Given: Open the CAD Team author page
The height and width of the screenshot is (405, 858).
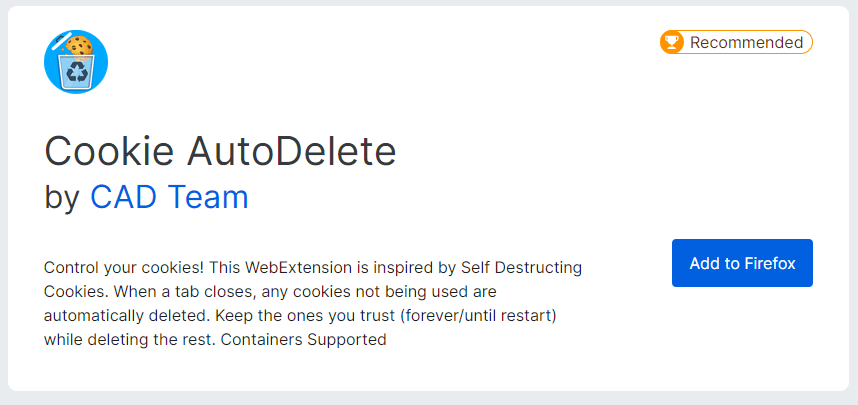Looking at the screenshot, I should [x=169, y=197].
